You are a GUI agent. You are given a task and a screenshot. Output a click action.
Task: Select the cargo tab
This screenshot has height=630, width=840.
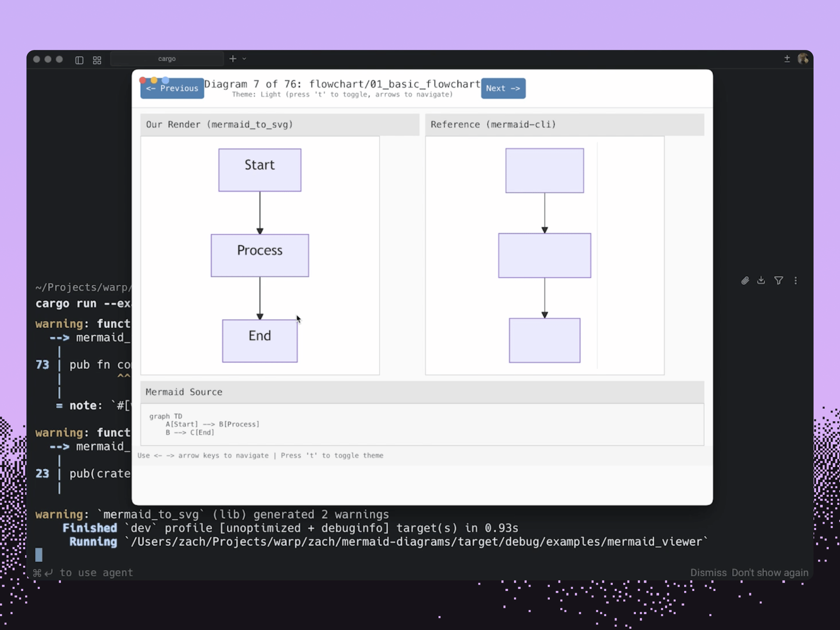167,59
